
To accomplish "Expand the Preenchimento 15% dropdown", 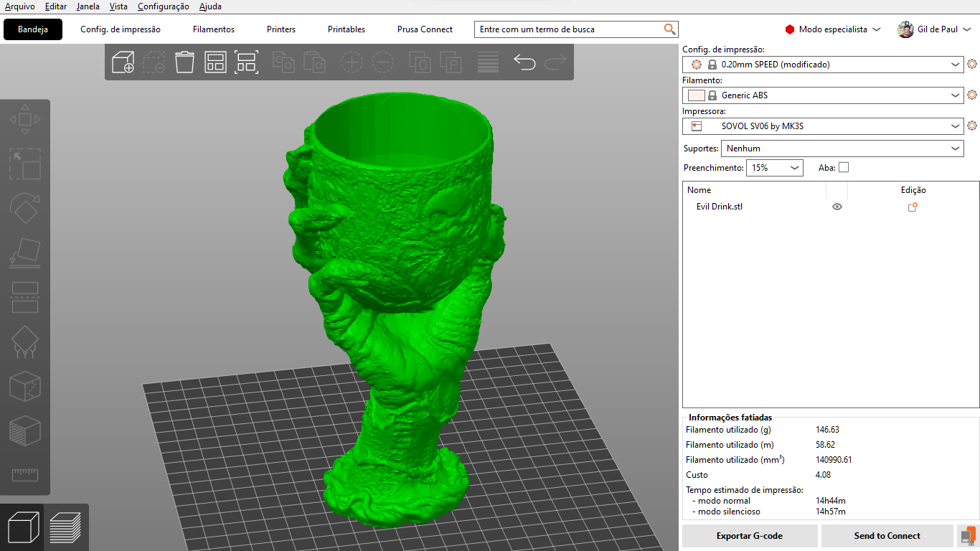I will coord(774,167).
